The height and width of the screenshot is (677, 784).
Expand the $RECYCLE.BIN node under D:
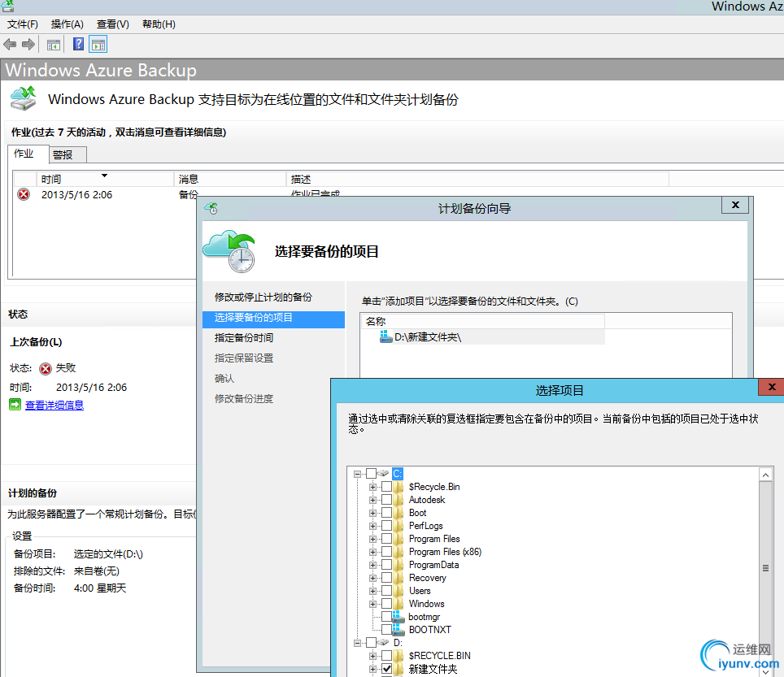click(x=372, y=656)
